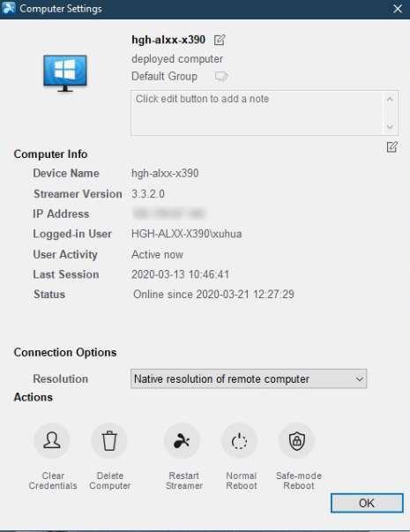Click the Default Group label
This screenshot has height=532, width=410.
[x=165, y=77]
